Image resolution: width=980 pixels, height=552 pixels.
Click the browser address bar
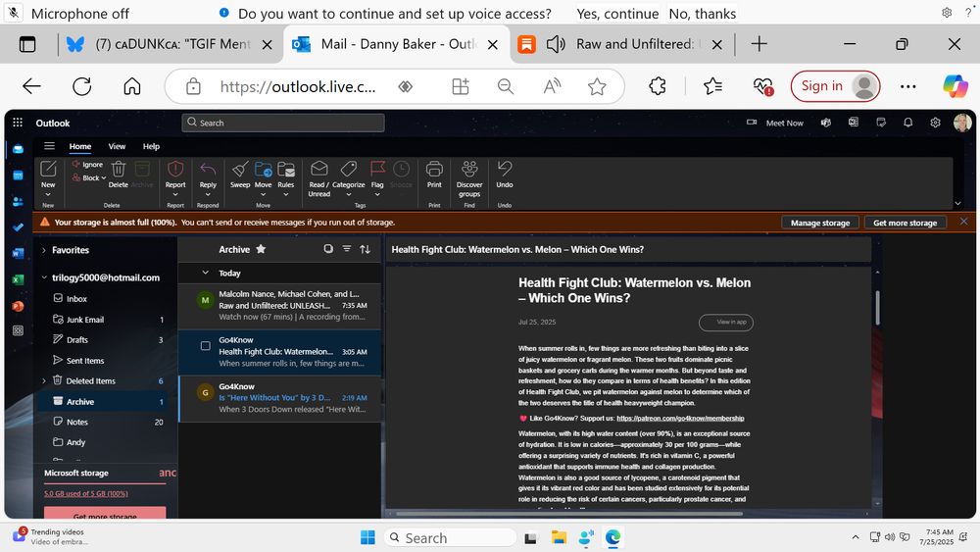[x=298, y=86]
